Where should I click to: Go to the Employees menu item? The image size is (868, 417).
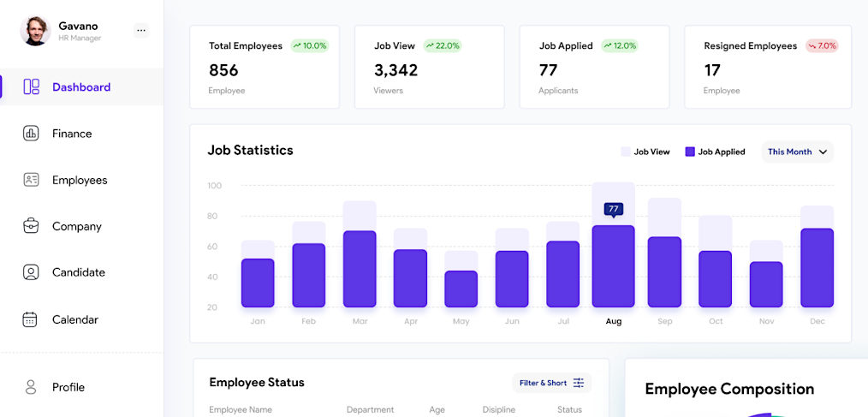pyautogui.click(x=80, y=180)
